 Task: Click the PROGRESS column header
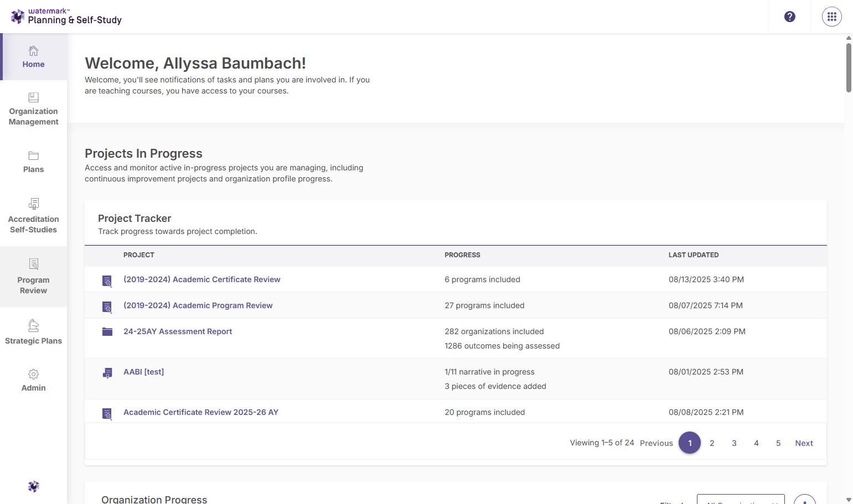462,255
